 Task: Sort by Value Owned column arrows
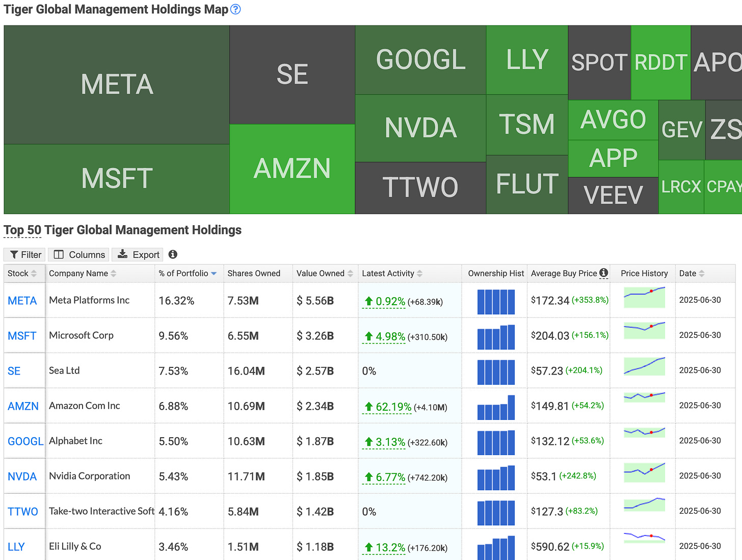350,274
